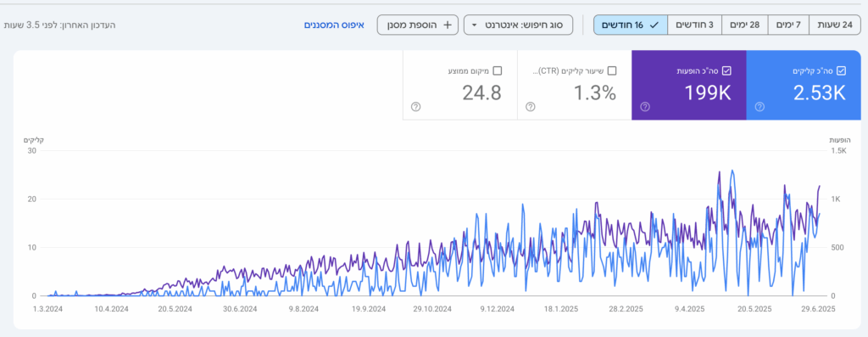Click checkmark icon on 16 months chip

[654, 25]
